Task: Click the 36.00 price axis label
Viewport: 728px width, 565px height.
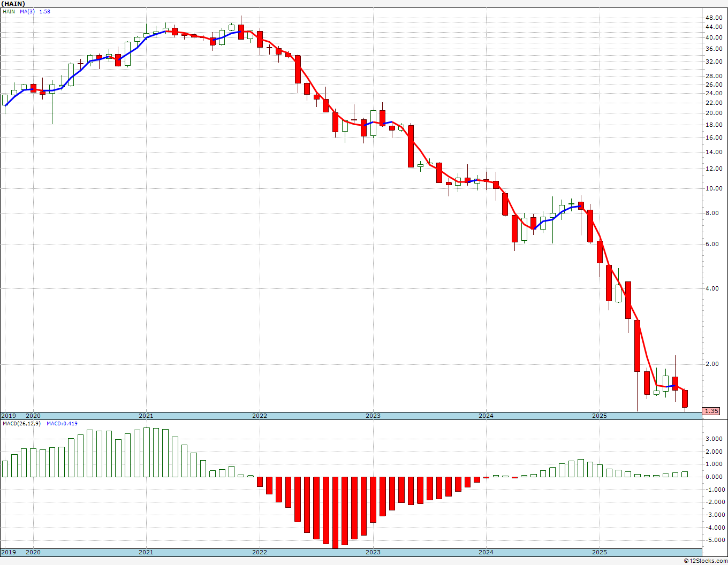Action: pos(713,49)
